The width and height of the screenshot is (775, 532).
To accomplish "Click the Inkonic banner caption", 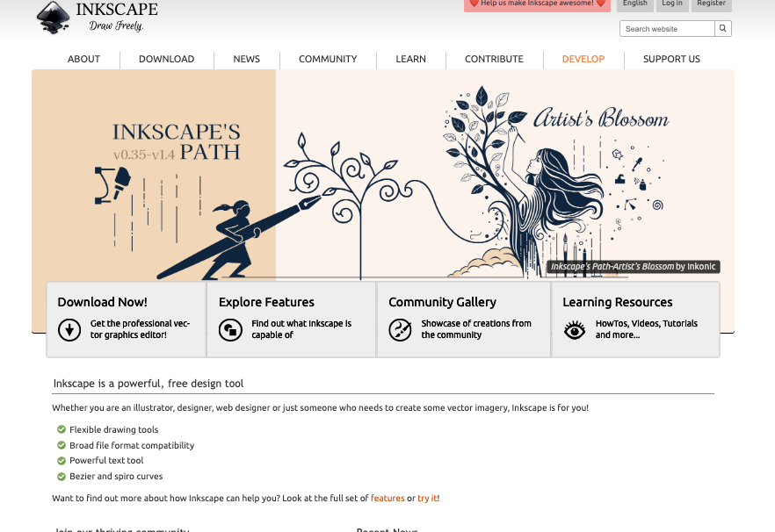I will pos(634,267).
